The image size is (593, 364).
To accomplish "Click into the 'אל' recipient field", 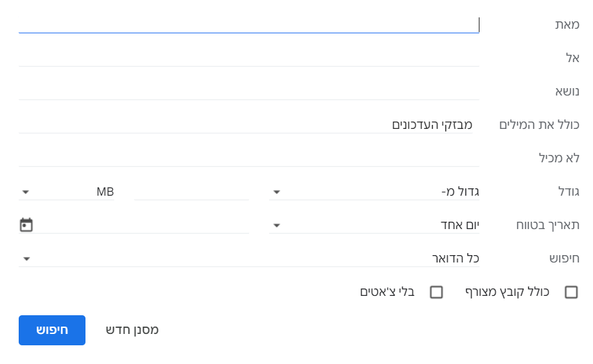I will pyautogui.click(x=248, y=58).
